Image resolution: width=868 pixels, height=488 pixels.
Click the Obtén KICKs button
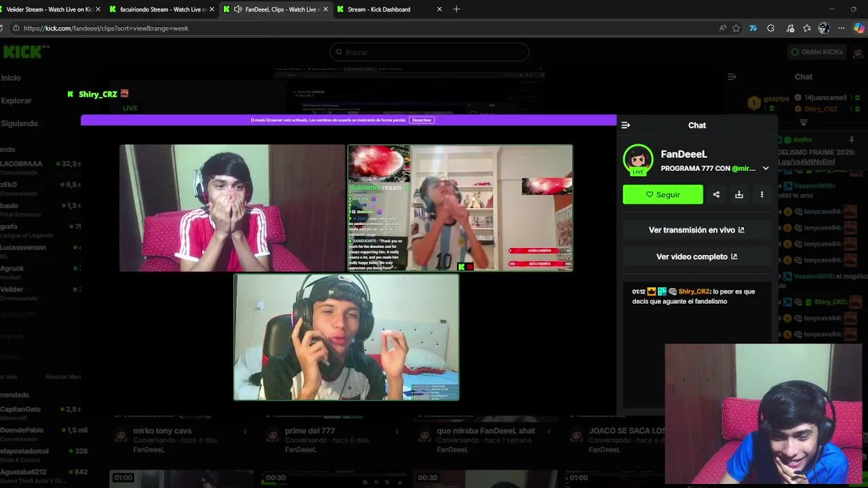[x=816, y=52]
